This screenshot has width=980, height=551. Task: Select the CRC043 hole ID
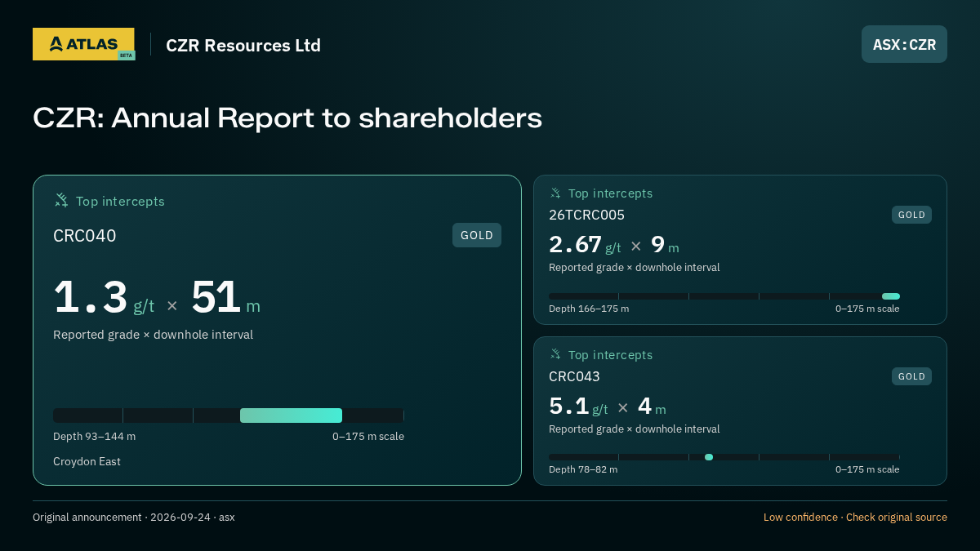tap(574, 376)
